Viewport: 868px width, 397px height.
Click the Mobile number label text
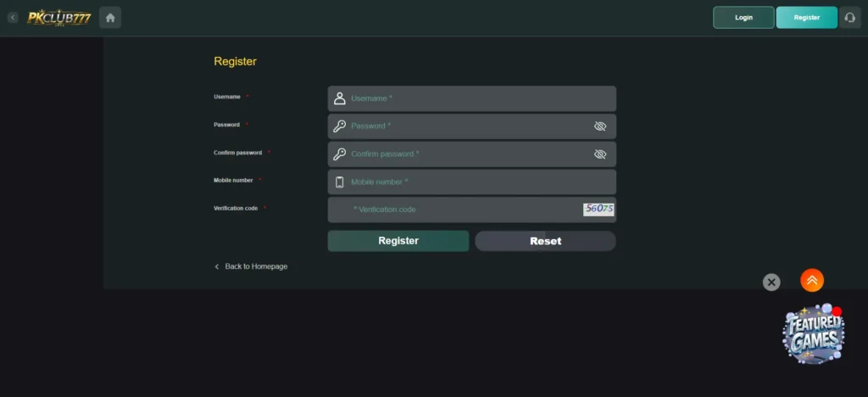click(x=233, y=181)
